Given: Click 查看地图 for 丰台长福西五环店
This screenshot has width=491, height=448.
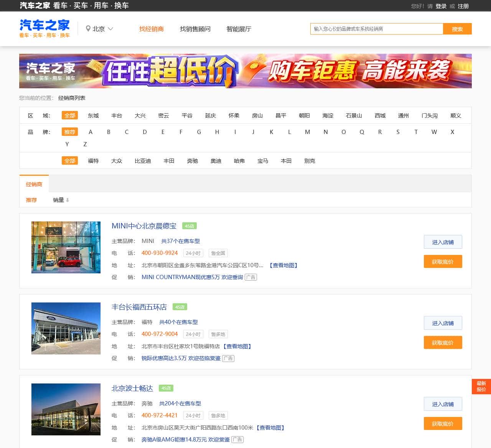Looking at the screenshot, I should pyautogui.click(x=237, y=346).
